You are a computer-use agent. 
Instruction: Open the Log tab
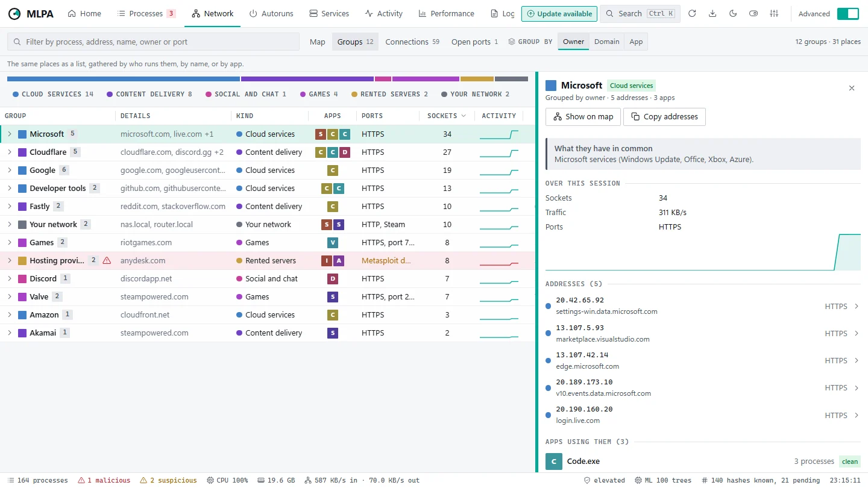point(503,14)
